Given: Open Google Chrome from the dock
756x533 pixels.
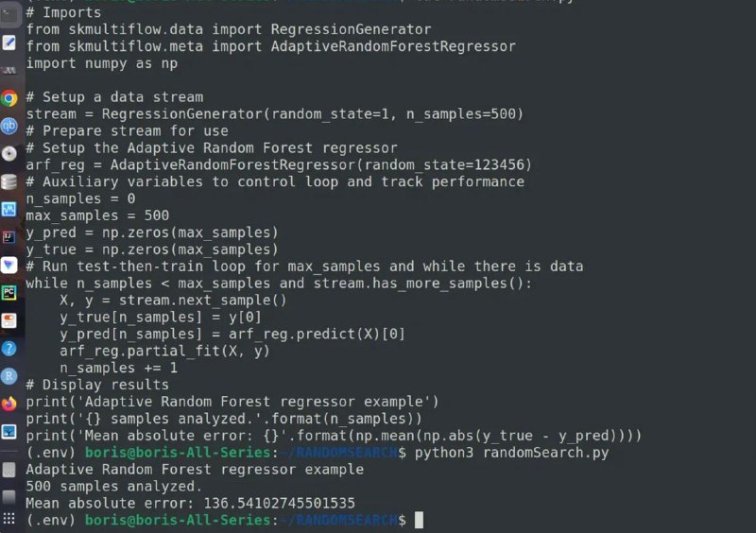Looking at the screenshot, I should tap(9, 98).
